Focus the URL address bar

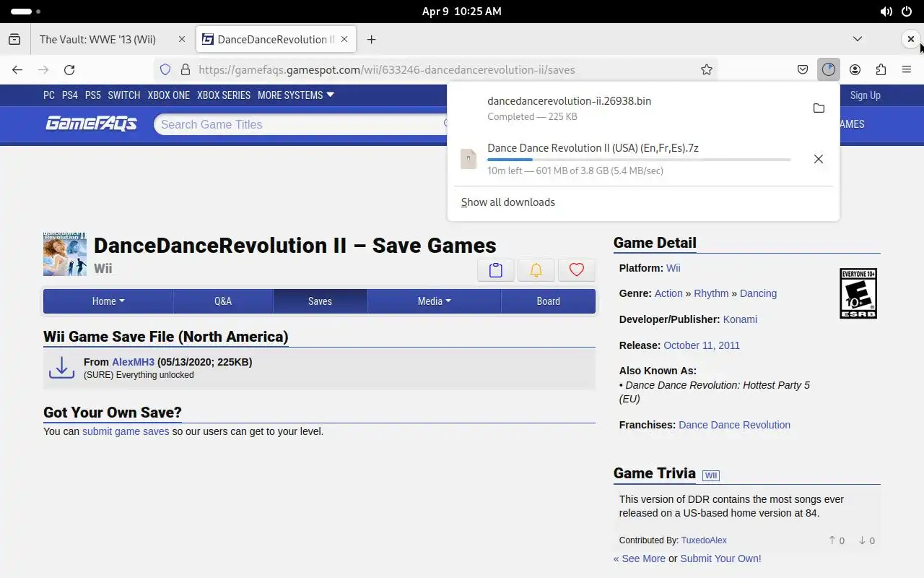pos(436,70)
